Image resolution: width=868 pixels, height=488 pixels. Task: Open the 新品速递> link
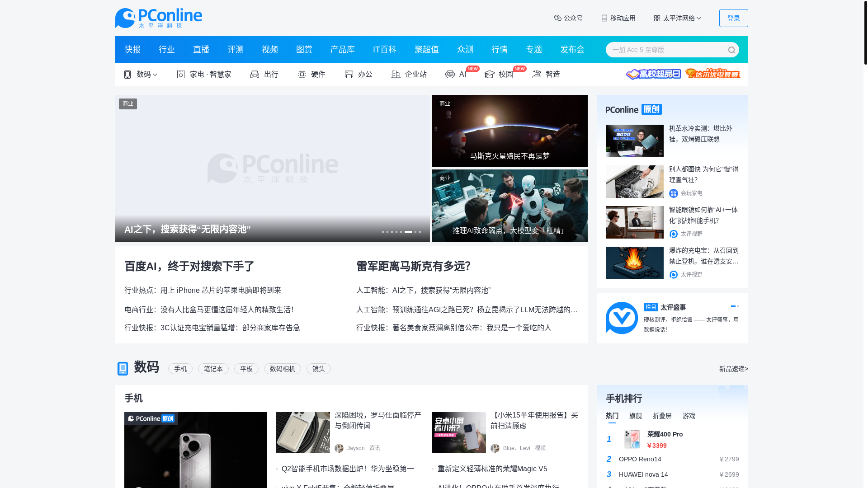point(733,369)
